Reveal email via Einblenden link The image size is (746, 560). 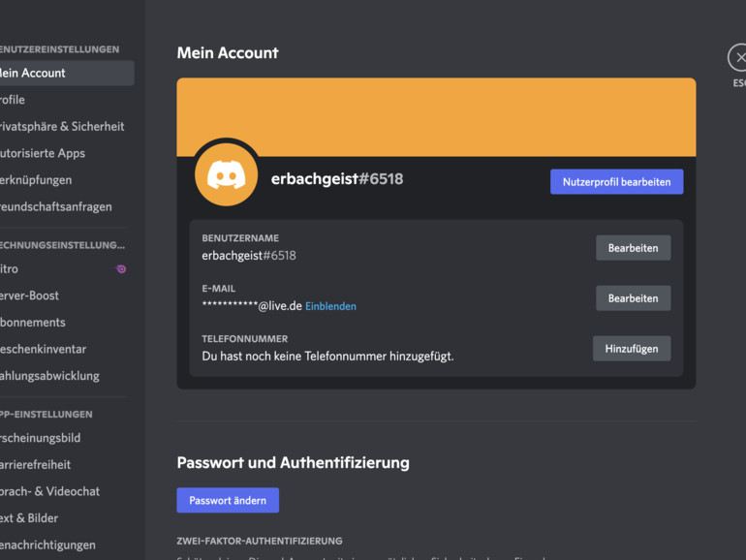click(330, 306)
